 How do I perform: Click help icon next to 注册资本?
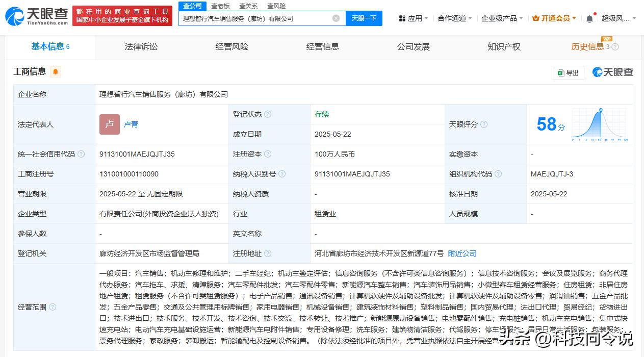(268, 154)
